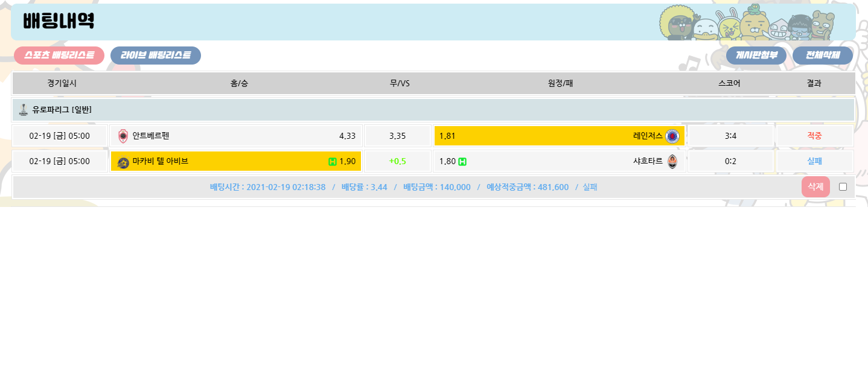Click the green H icon beside 1.90

point(332,161)
